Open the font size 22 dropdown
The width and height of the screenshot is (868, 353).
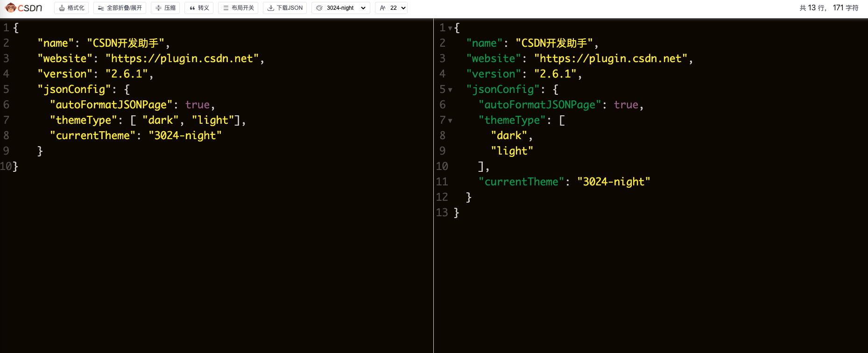391,8
